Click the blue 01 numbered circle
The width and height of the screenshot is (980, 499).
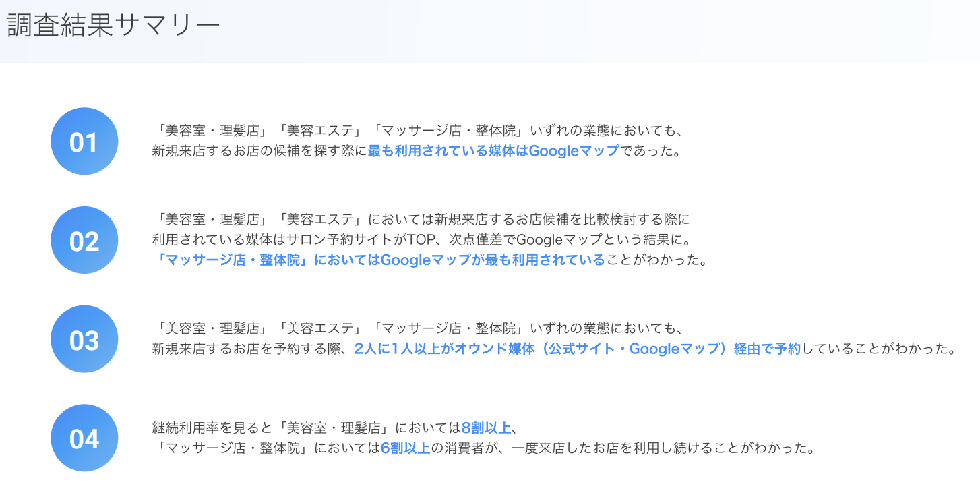click(84, 142)
